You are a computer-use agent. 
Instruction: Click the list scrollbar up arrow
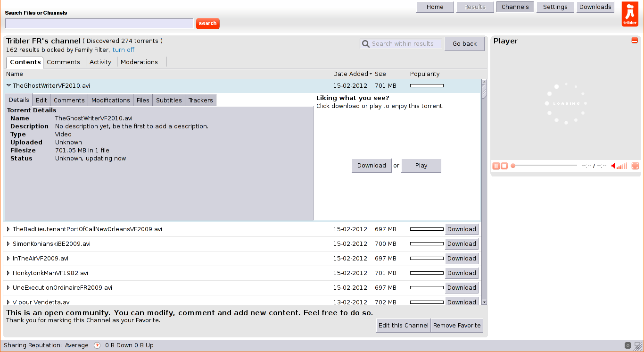tap(484, 82)
